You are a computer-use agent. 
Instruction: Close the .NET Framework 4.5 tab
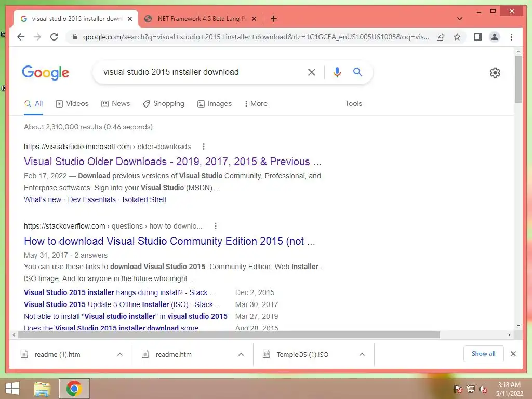coord(254,19)
